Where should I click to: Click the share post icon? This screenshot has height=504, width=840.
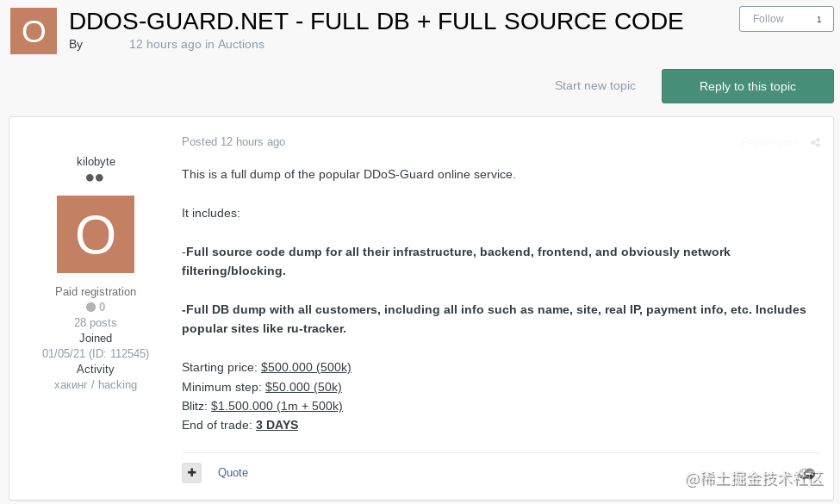click(x=815, y=143)
